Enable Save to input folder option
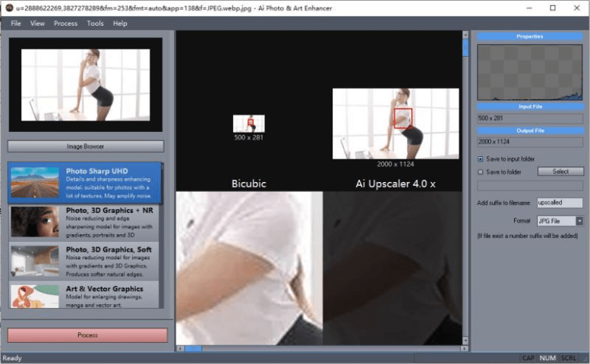The width and height of the screenshot is (590, 364). click(x=481, y=159)
